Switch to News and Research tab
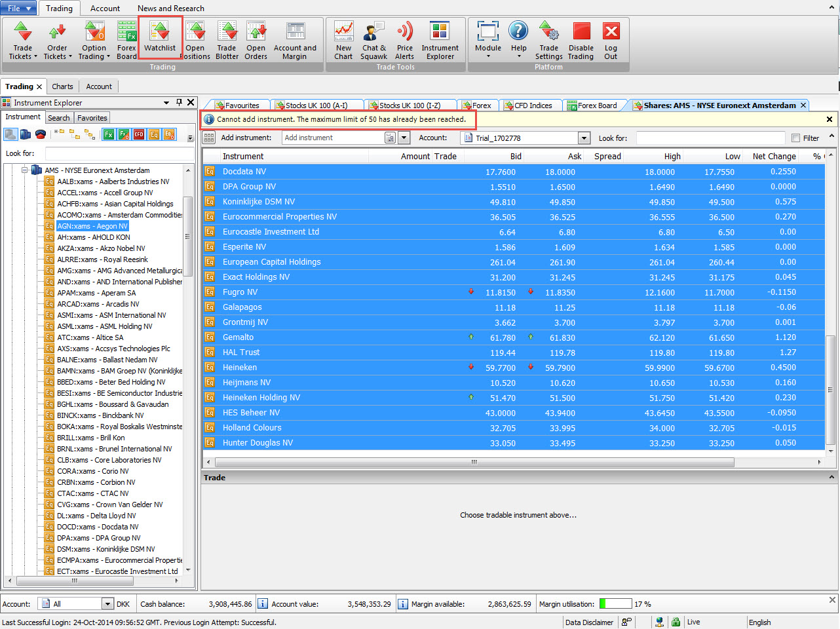The width and height of the screenshot is (840, 629). point(171,9)
